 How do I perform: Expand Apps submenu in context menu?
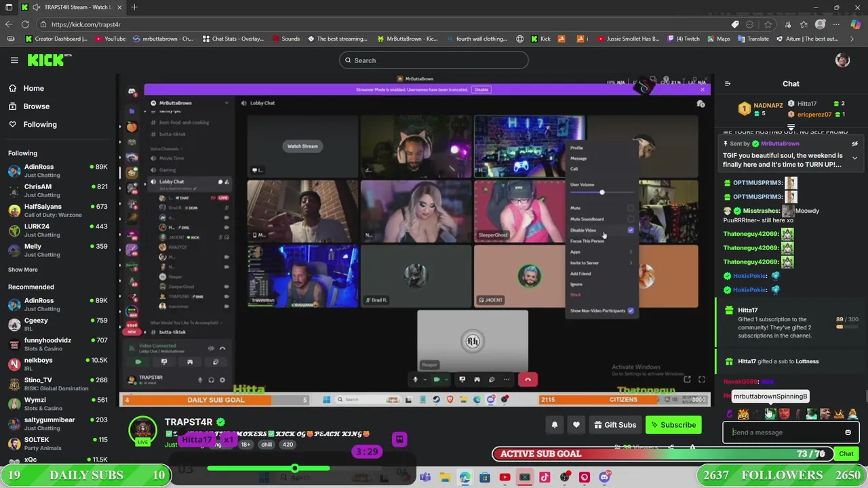[602, 252]
